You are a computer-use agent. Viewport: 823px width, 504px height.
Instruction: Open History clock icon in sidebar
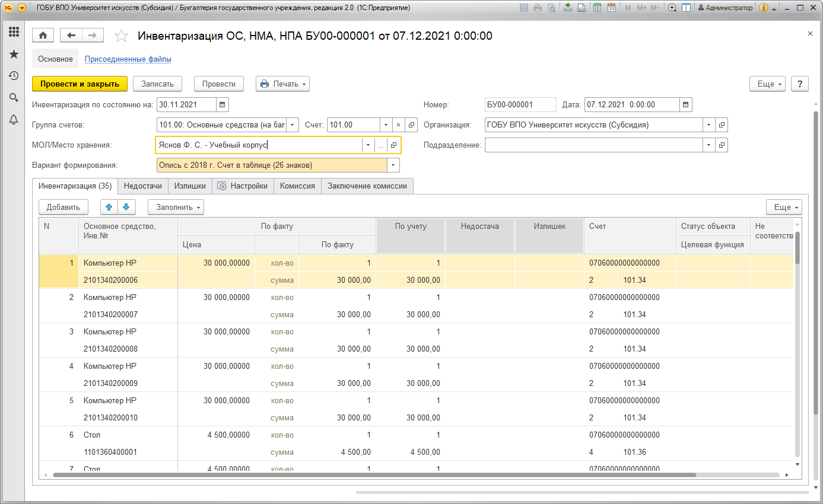(x=14, y=76)
